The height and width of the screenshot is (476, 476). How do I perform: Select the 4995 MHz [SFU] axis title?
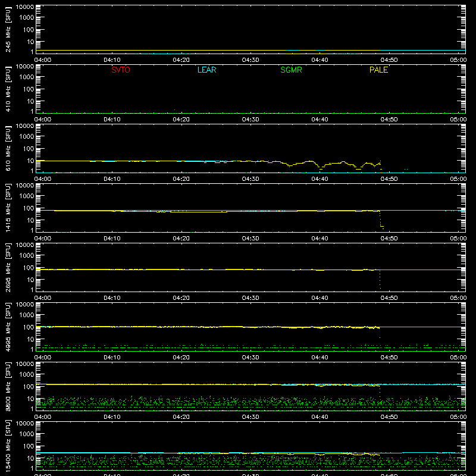[x=8, y=327]
